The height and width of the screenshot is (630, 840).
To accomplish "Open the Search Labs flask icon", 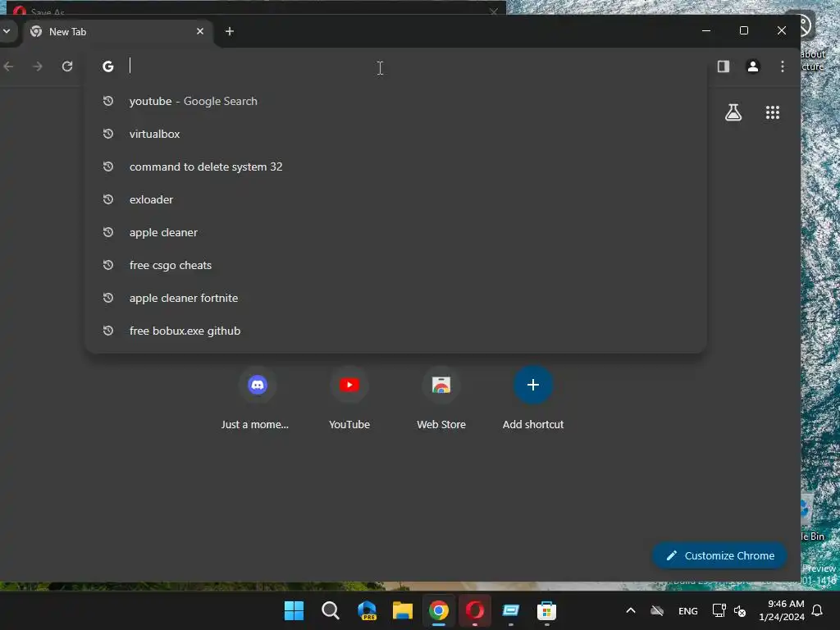I will pos(733,112).
